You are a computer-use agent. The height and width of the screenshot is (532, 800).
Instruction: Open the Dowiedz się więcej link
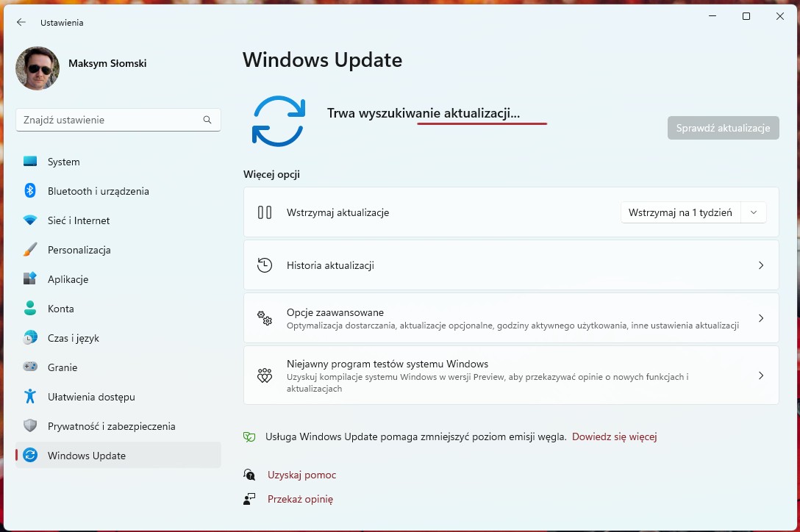[x=615, y=436]
